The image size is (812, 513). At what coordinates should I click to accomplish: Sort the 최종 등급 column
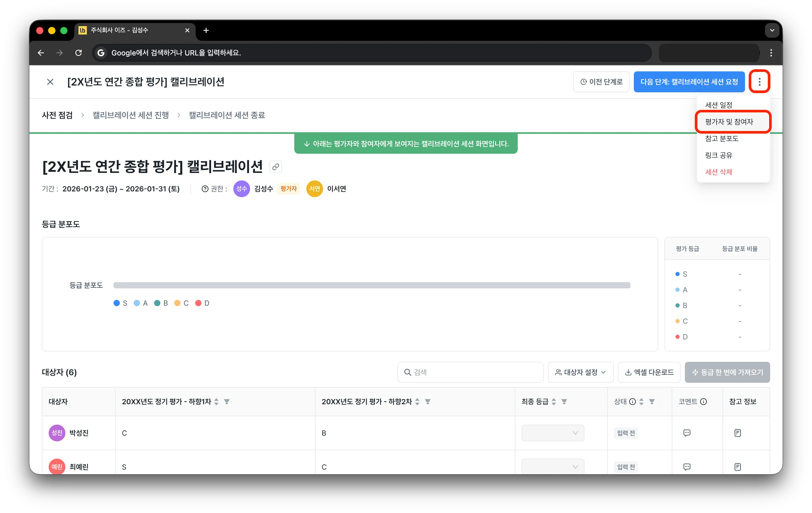554,401
